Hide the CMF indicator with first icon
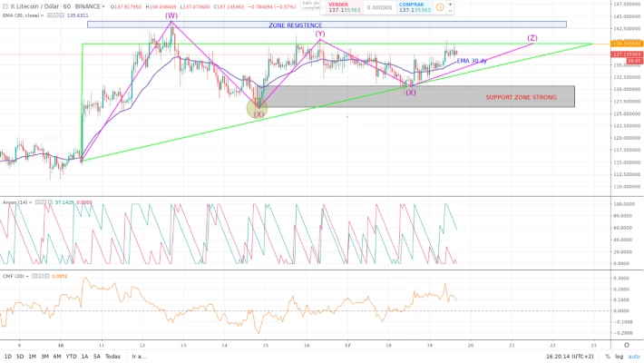 pos(34,276)
